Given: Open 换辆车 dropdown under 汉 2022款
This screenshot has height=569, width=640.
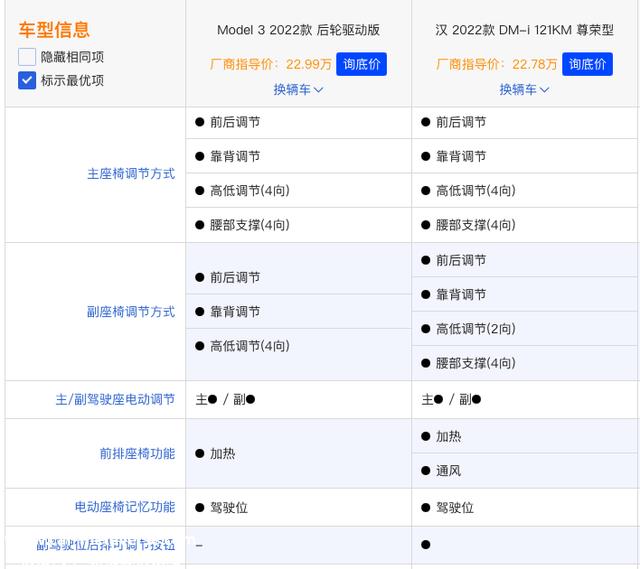Looking at the screenshot, I should coord(524,89).
